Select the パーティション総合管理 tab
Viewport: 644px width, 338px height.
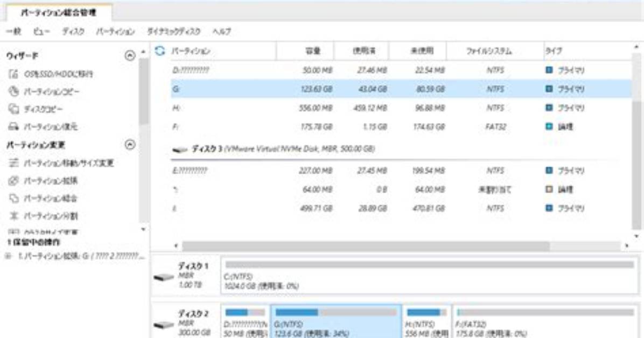(x=58, y=13)
